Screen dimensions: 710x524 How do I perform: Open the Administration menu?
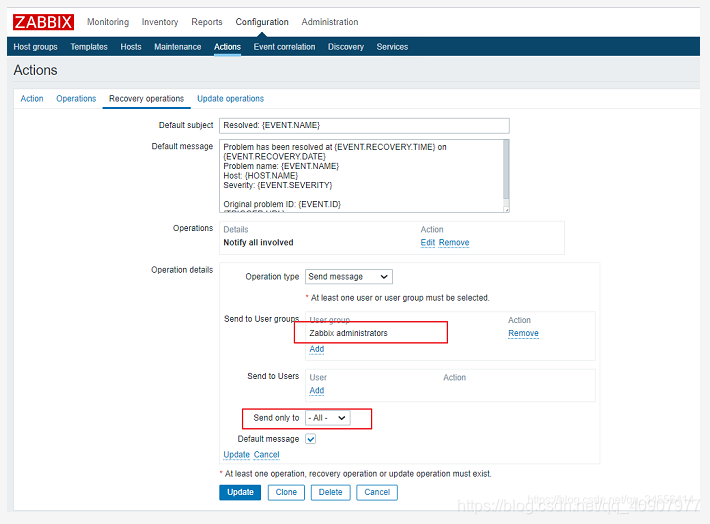pos(330,22)
